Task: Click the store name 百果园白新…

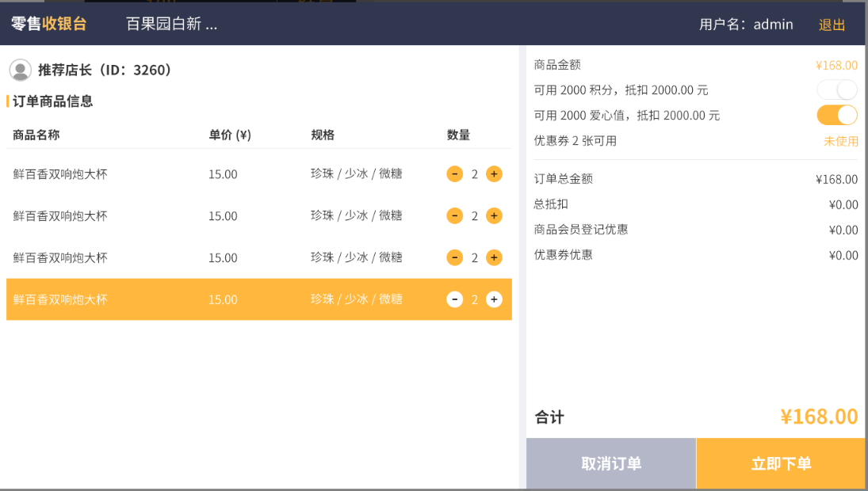Action: [171, 24]
